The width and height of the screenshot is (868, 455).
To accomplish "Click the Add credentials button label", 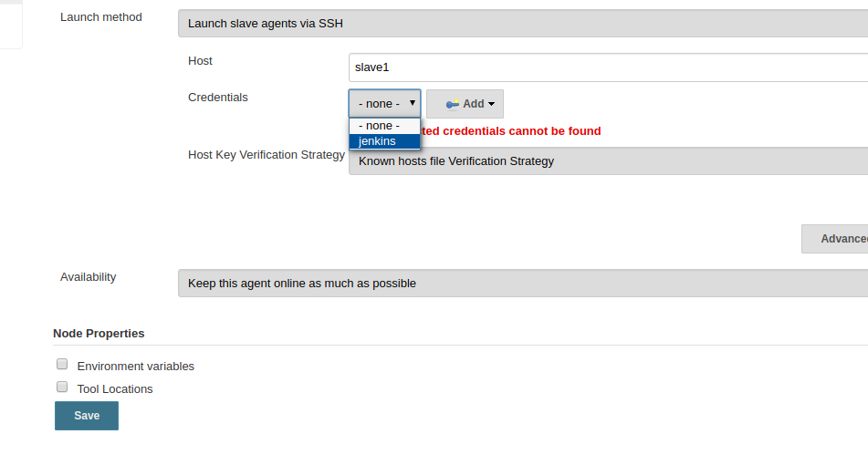I will click(x=474, y=104).
